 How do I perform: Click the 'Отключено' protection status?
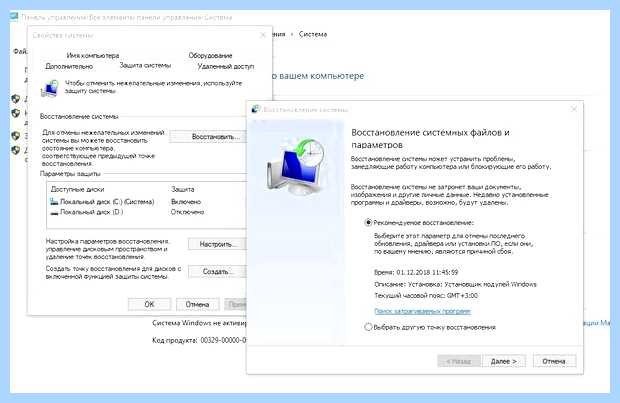tap(187, 212)
